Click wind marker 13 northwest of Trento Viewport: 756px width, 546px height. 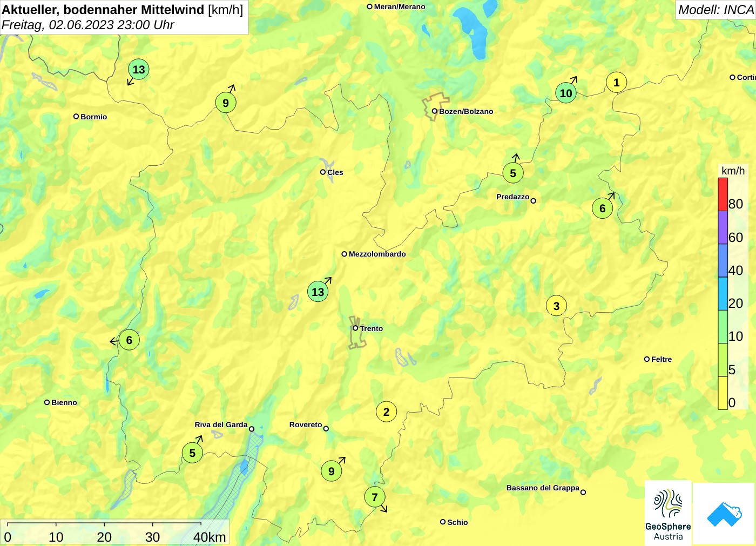point(318,292)
